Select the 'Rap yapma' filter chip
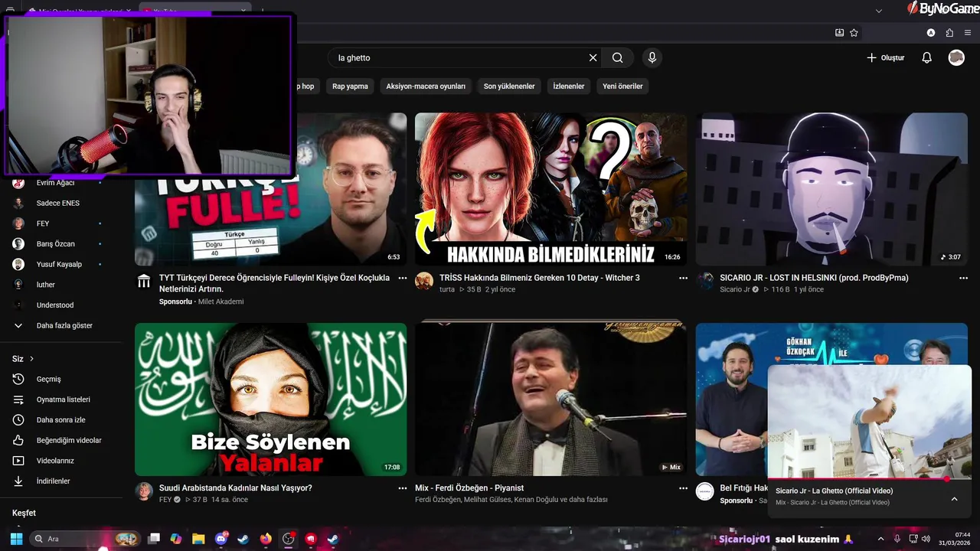The height and width of the screenshot is (551, 980). 350,86
